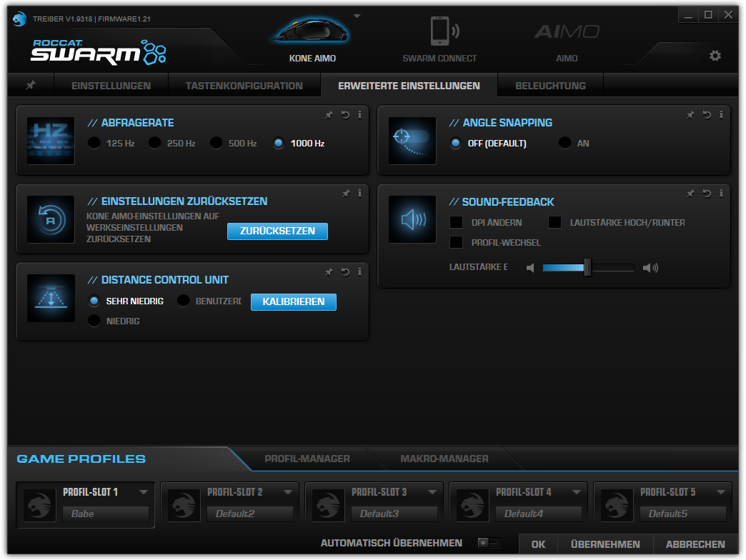Mute volume via left speaker icon
The image size is (746, 560).
[529, 267]
